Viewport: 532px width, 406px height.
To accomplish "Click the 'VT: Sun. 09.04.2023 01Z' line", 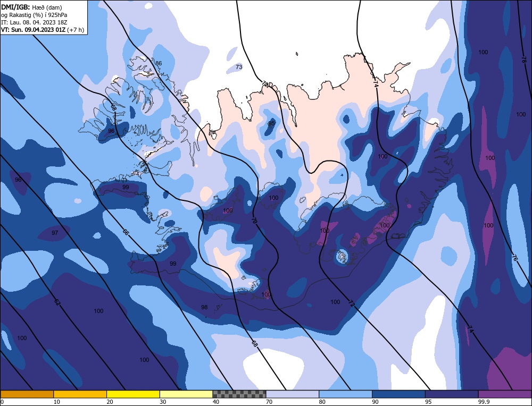I will [x=33, y=30].
